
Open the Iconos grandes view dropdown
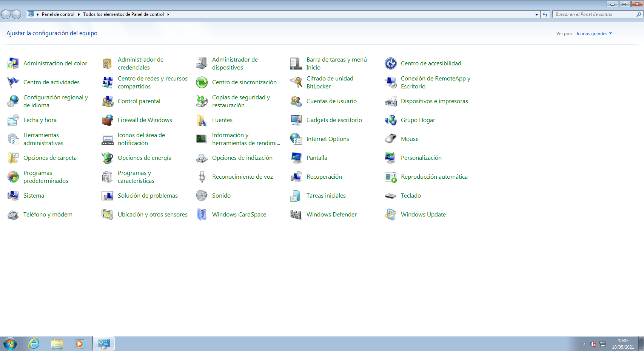click(594, 34)
